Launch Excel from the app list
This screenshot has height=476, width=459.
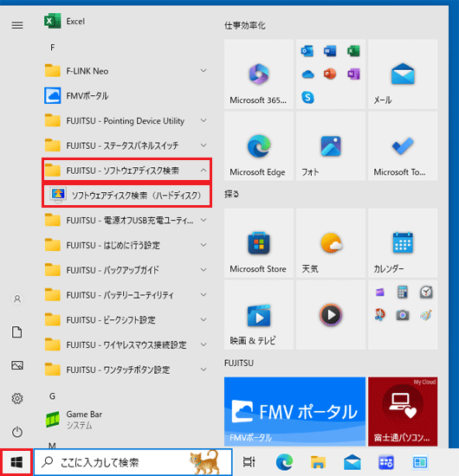(126, 22)
